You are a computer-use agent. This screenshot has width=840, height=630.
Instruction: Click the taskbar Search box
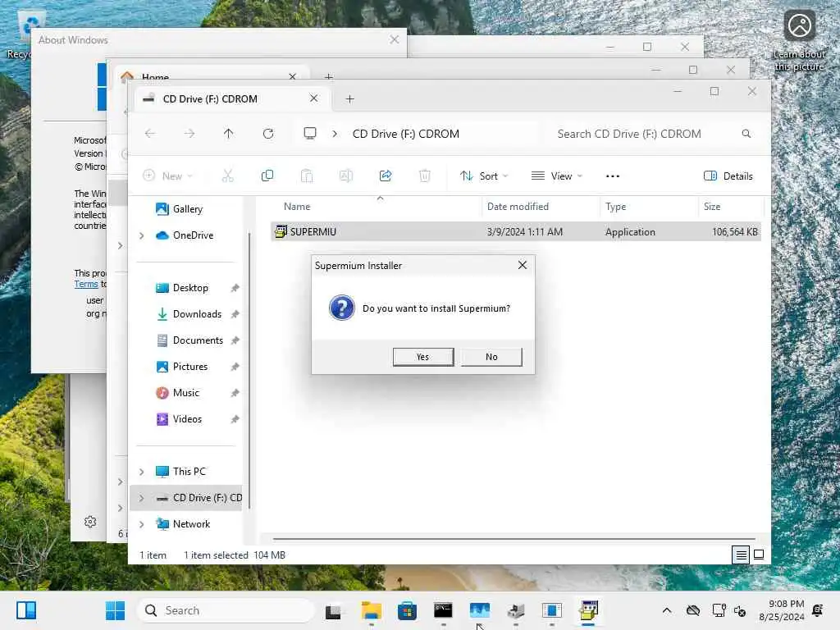coord(226,610)
